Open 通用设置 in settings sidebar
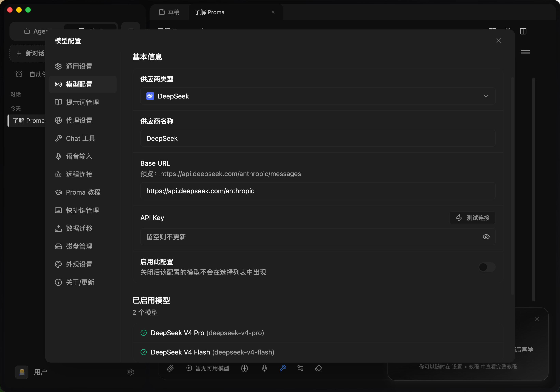560x392 pixels. coord(83,66)
